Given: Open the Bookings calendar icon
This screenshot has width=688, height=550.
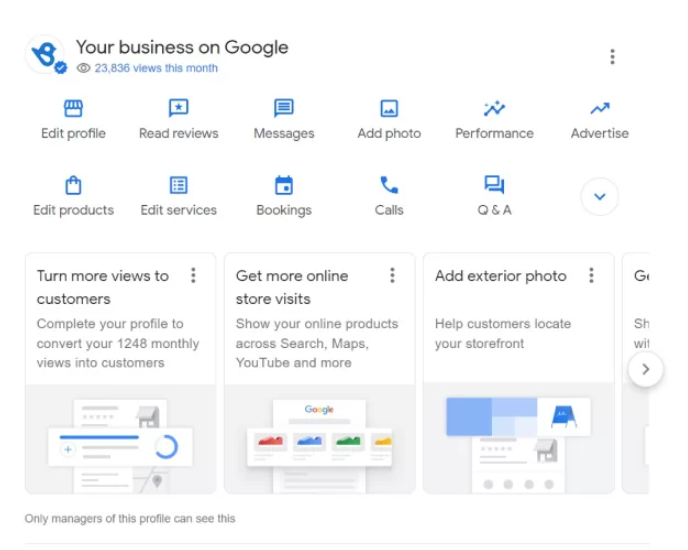Looking at the screenshot, I should point(284,185).
